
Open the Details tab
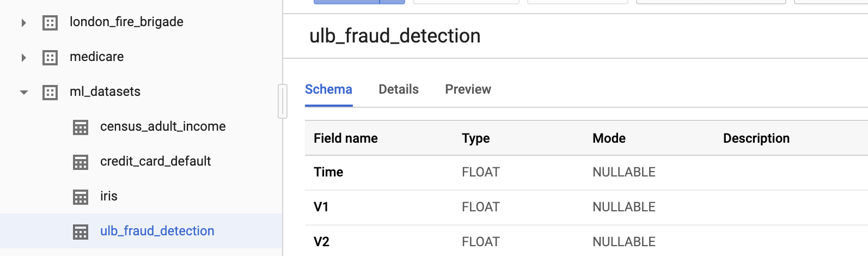tap(399, 89)
